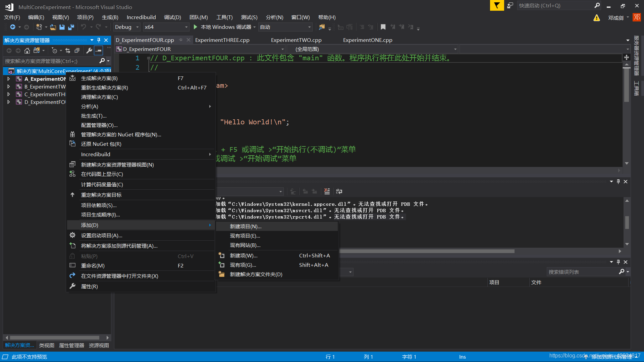Choose 生成解决方案(B) from the context menu

point(141,78)
